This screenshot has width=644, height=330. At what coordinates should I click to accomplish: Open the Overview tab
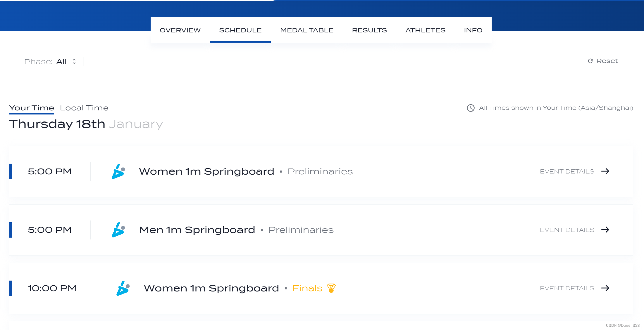pos(180,30)
